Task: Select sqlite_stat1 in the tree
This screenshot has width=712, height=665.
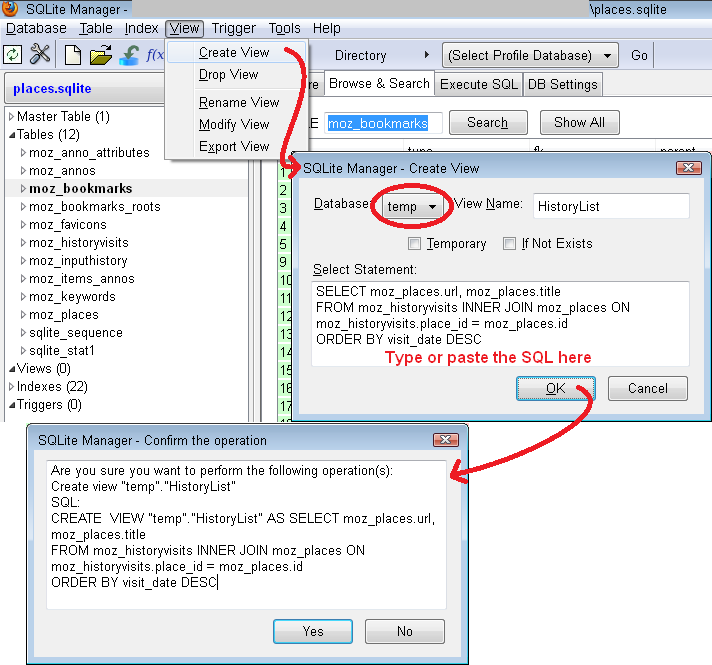Action: click(x=62, y=351)
